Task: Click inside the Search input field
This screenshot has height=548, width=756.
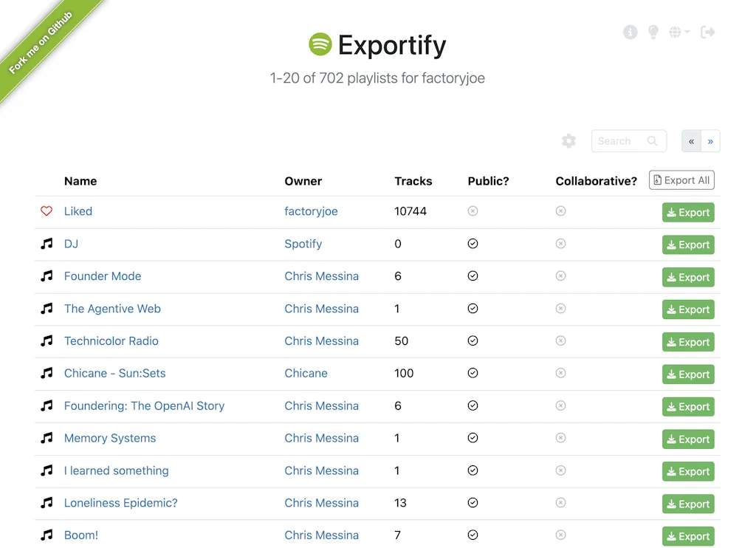Action: coord(620,140)
